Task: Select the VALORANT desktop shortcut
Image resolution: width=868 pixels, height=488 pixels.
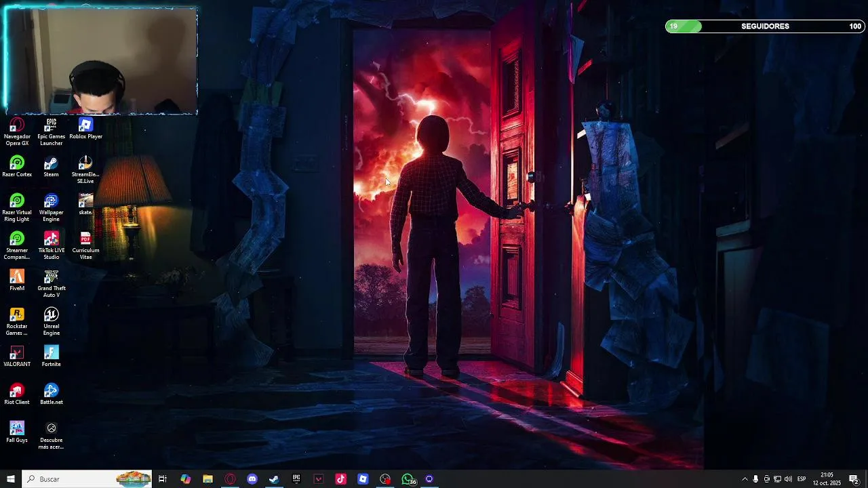Action: [17, 357]
